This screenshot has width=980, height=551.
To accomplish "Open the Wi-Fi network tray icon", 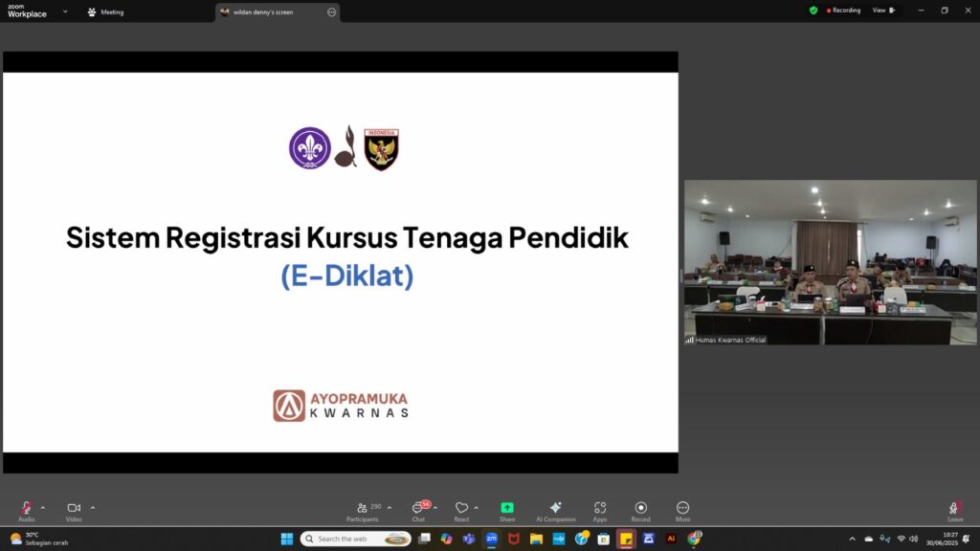I will click(x=901, y=539).
